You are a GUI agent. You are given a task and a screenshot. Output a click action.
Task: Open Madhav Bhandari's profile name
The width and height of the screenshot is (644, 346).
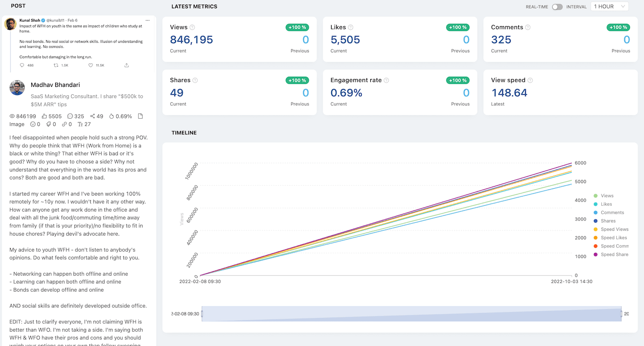(x=55, y=85)
